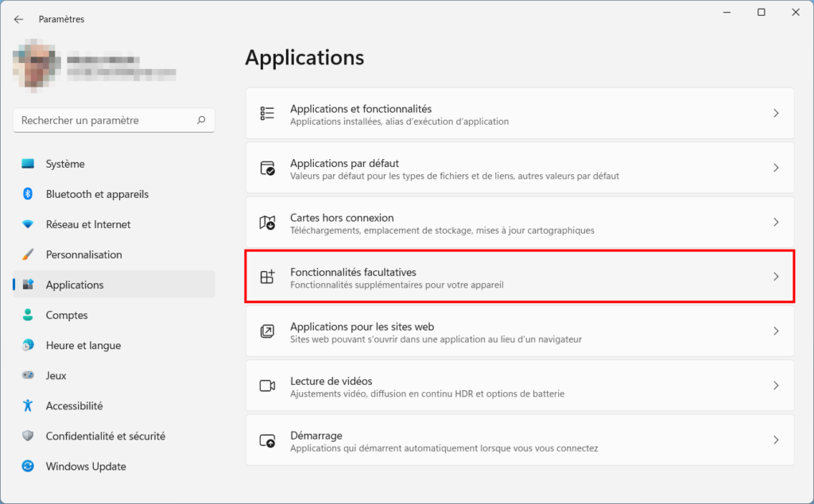
Task: Open Applications par défaut
Action: pos(520,169)
